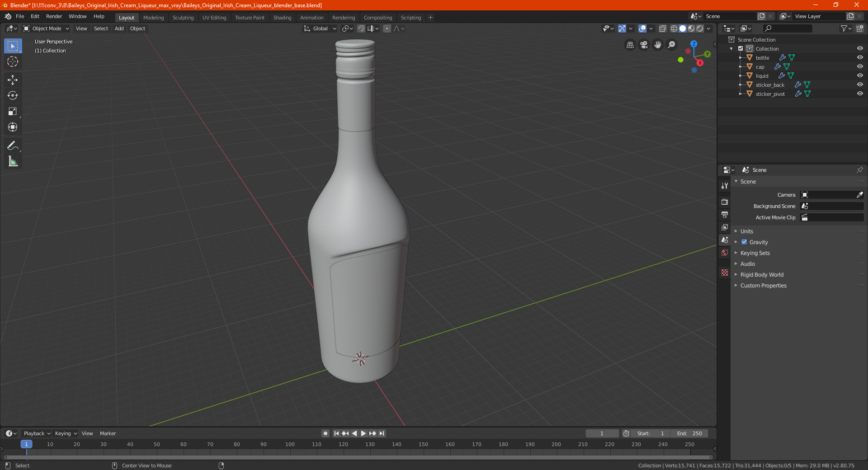Toggle proportional editing button
868x470 pixels.
[387, 28]
